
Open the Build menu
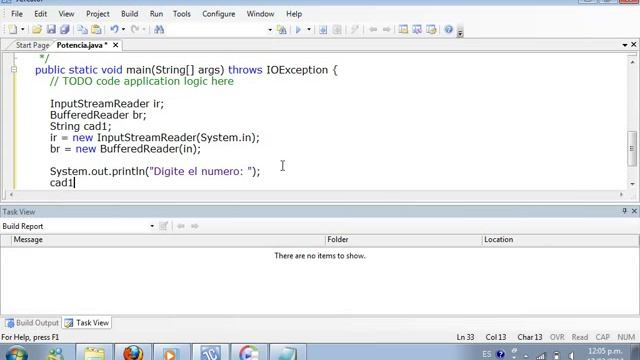(129, 14)
